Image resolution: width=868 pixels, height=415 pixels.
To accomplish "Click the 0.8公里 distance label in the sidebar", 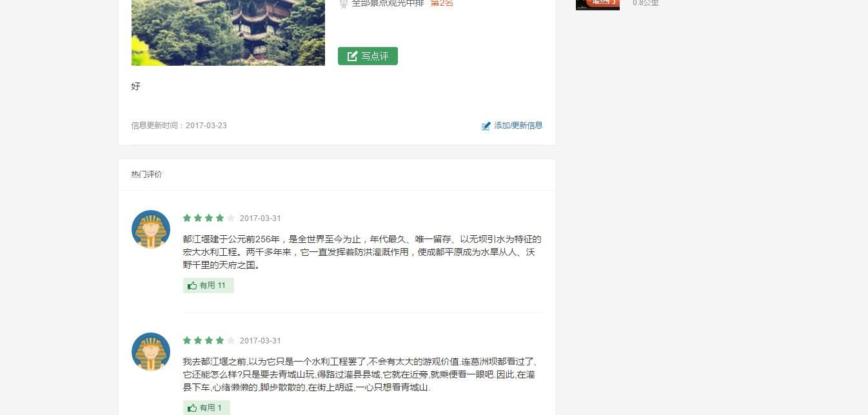I will click(x=646, y=3).
